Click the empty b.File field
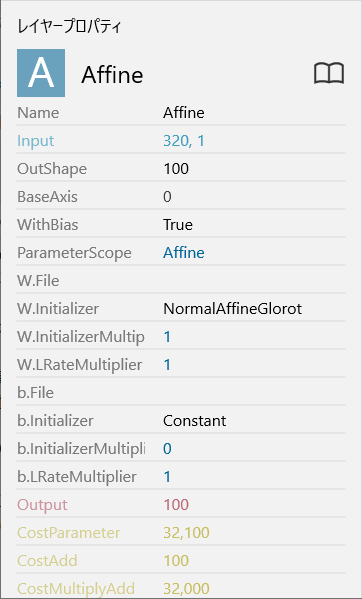 [254, 393]
